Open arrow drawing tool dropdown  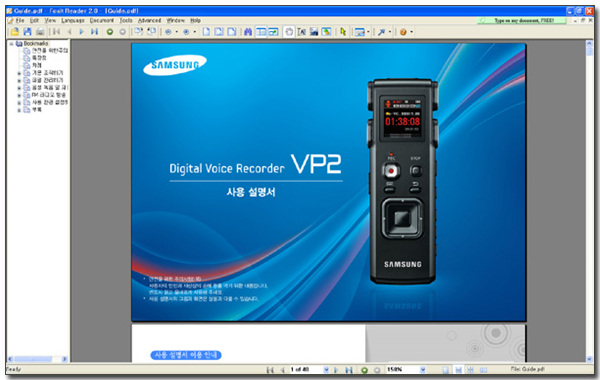pos(390,32)
